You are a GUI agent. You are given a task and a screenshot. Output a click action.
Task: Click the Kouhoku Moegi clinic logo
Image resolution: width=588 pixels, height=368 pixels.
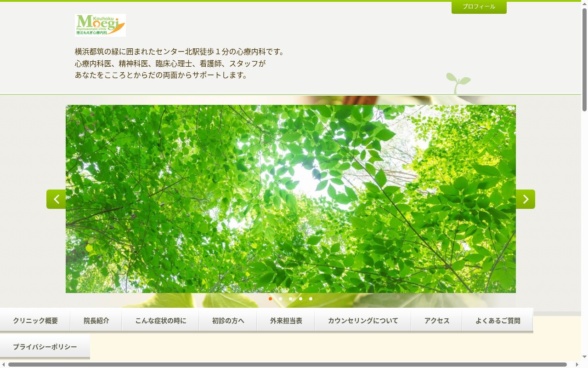100,25
